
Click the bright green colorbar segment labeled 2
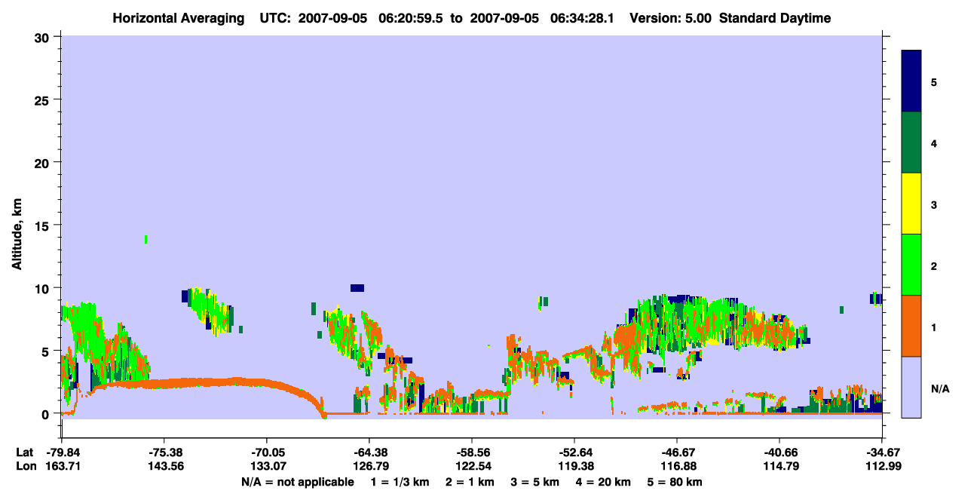click(911, 265)
